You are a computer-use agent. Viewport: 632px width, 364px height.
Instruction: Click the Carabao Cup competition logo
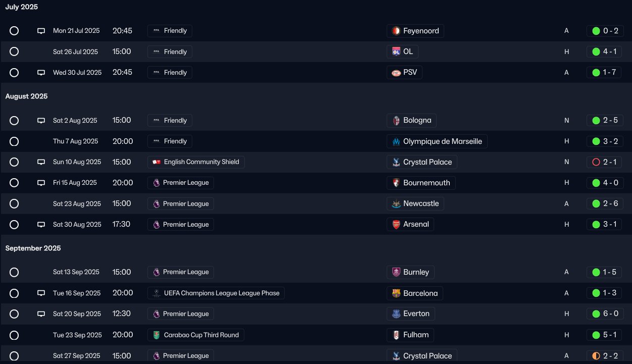[156, 335]
